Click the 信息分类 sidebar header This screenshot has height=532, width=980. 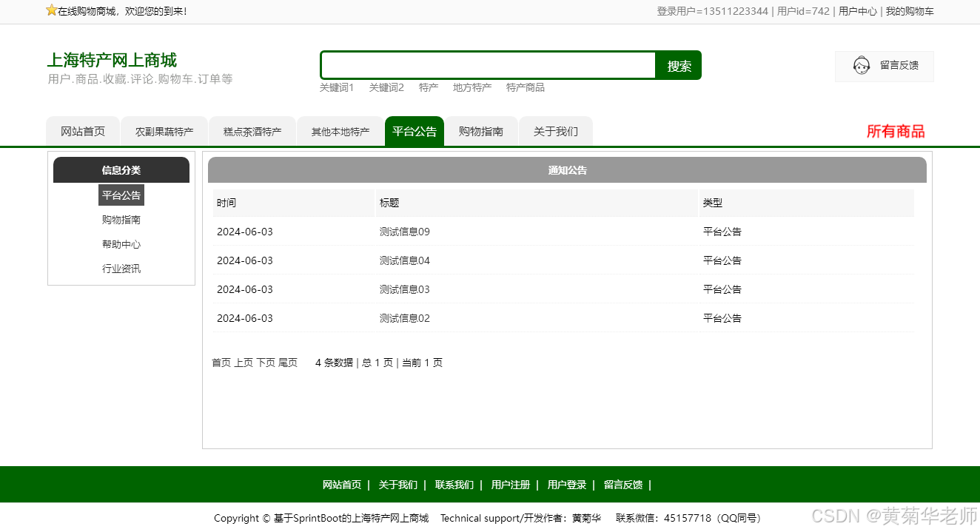coord(121,170)
